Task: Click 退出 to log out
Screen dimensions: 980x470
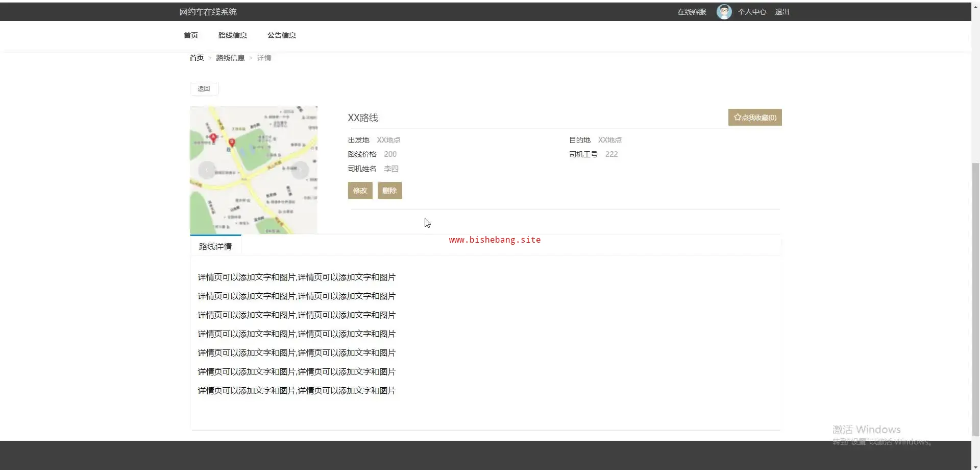Action: [781, 12]
